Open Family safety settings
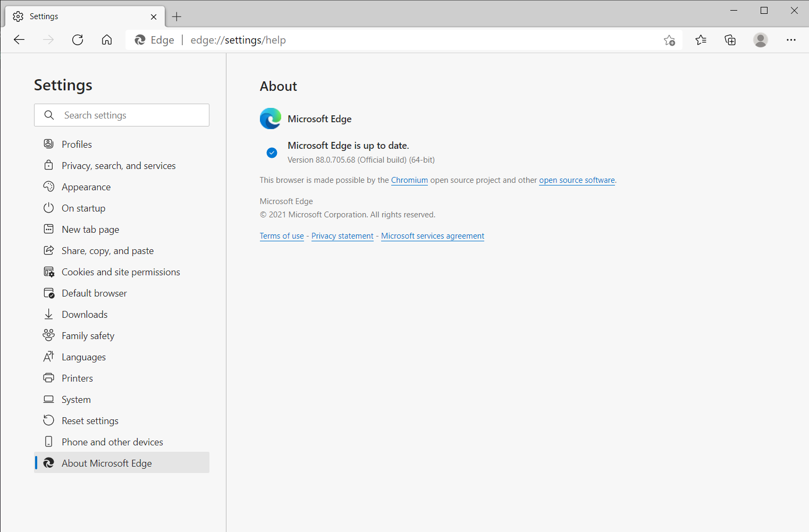This screenshot has width=809, height=532. (122, 335)
